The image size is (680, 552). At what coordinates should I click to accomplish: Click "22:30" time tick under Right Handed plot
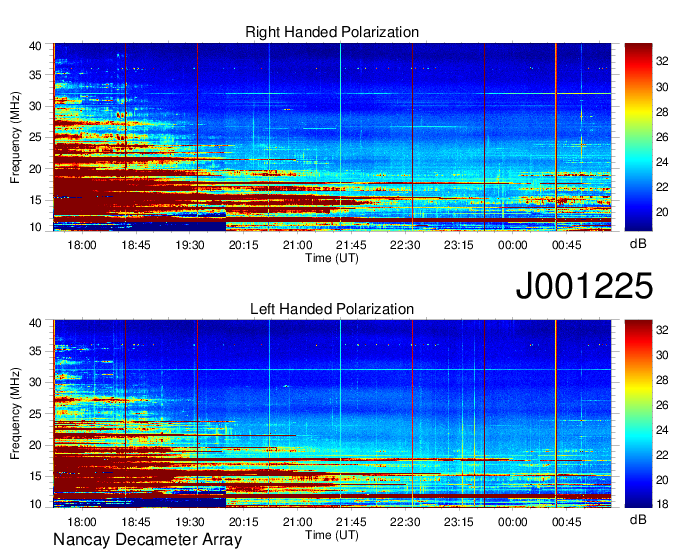pos(405,245)
